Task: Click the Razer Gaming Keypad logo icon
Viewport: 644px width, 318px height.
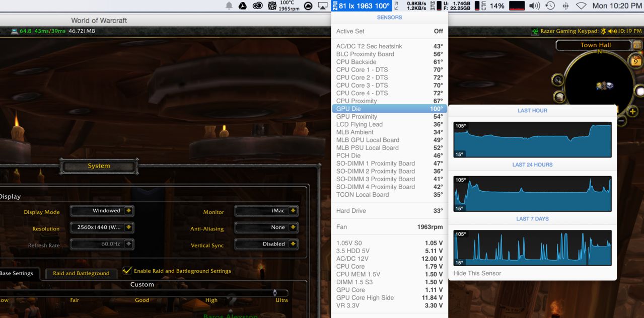Action: click(x=535, y=31)
